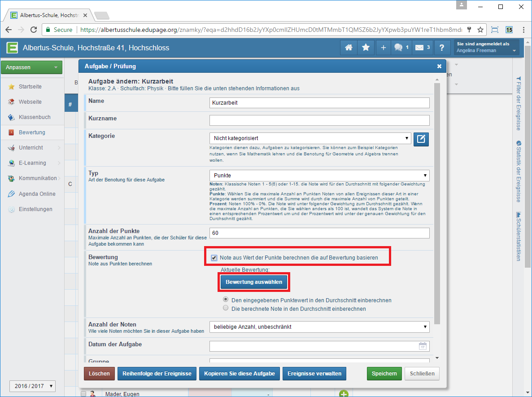Screen dimensions: 532x397
Task: Expand Unterricht submenu arrow
Action: point(59,148)
